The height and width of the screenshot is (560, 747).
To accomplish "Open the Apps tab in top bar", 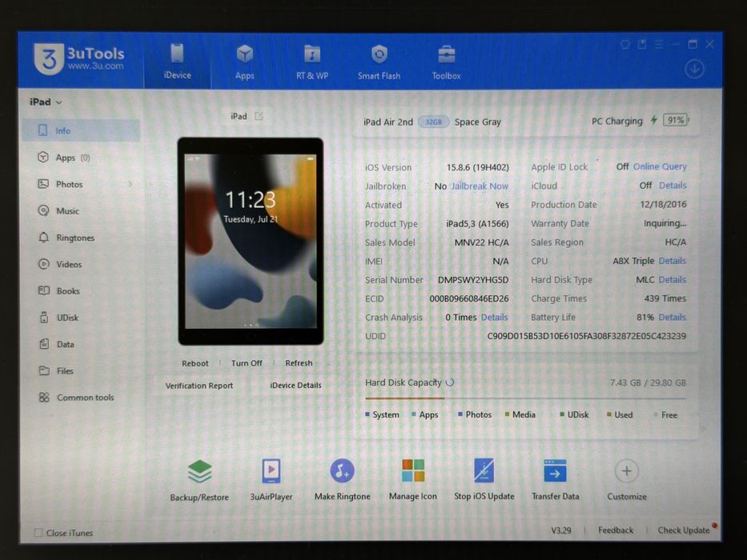I will pyautogui.click(x=245, y=62).
